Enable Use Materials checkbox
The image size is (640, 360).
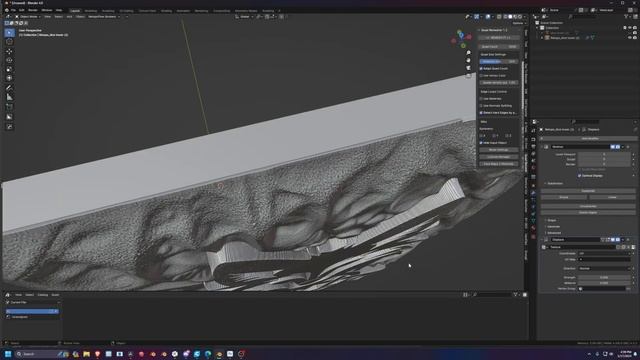pos(481,99)
